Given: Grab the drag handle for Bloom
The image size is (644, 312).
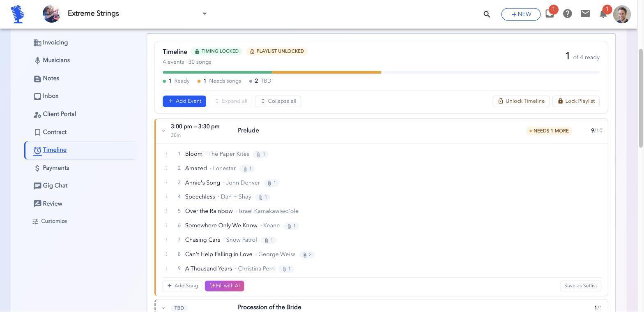Looking at the screenshot, I should tap(166, 154).
